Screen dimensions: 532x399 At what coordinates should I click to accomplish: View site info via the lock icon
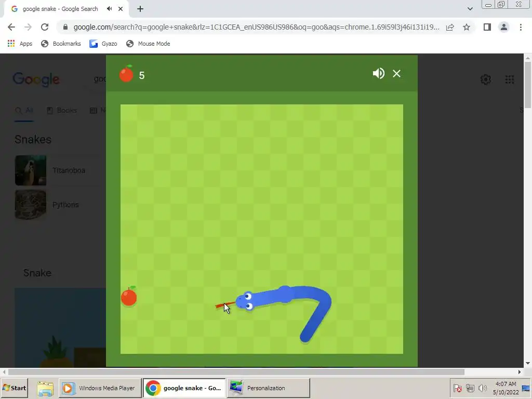click(x=65, y=27)
